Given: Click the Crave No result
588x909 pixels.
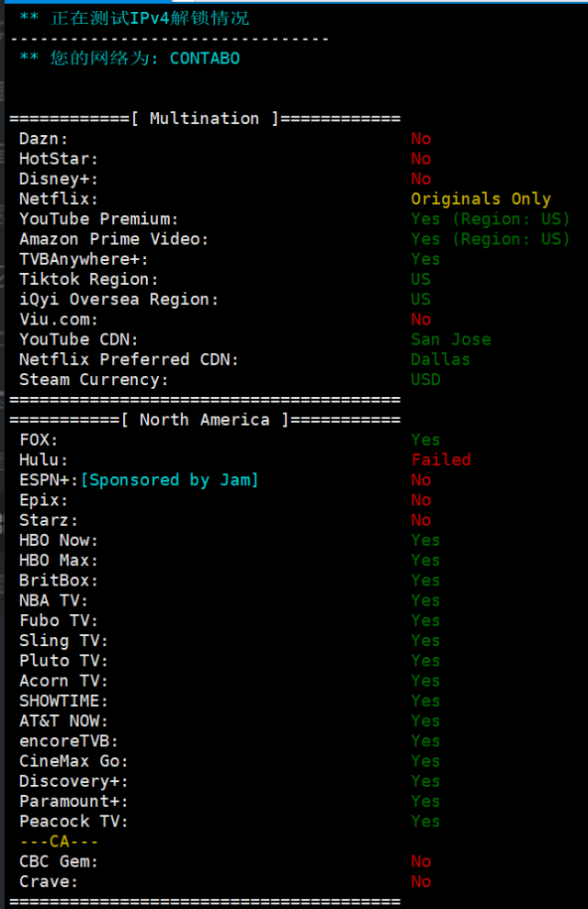Looking at the screenshot, I should tap(421, 881).
